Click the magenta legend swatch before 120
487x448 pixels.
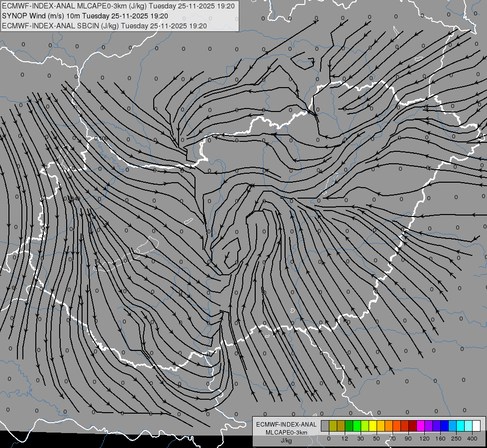[421, 426]
